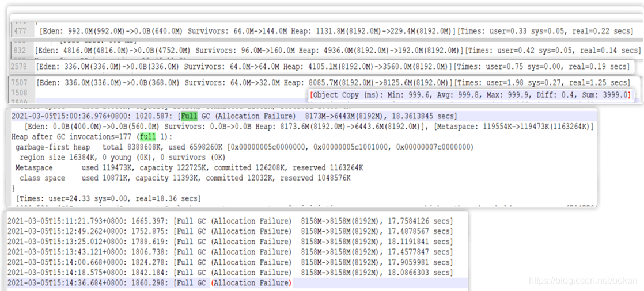
Task: Click '8173M->6443M(8192M), 18.3613845 secs' text
Action: 378,116
